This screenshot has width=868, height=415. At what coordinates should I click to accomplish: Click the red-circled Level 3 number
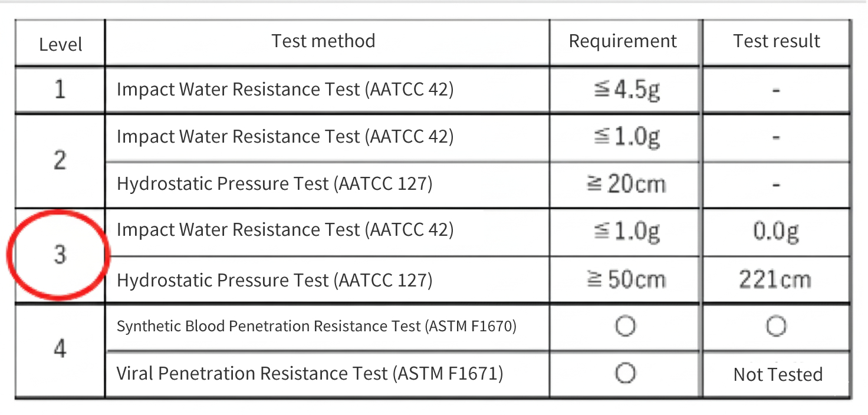(60, 255)
